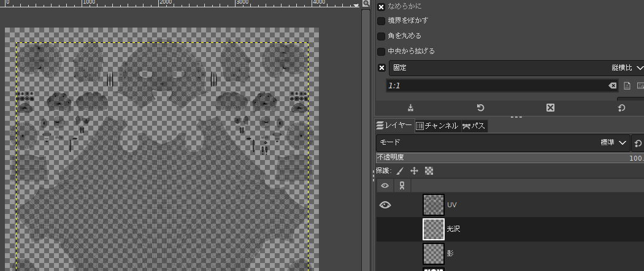This screenshot has width=644, height=271.
Task: Set portrait orientation for the fixed ratio
Action: click(x=627, y=86)
